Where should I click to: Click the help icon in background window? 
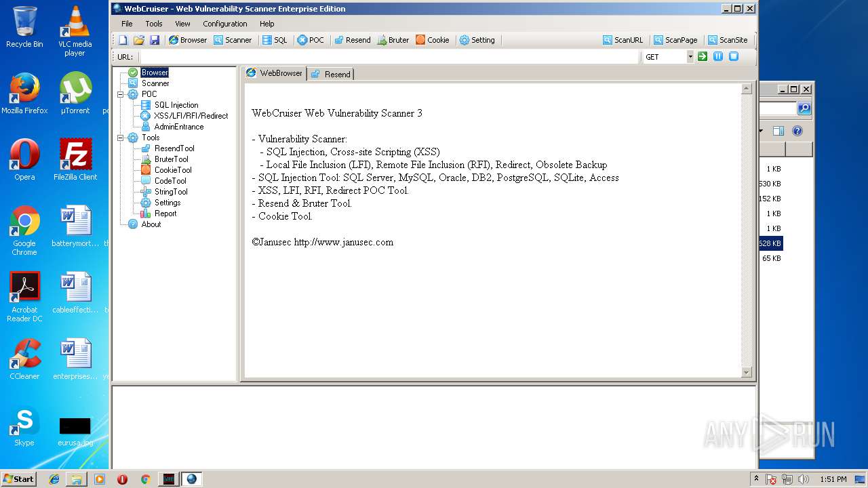coord(797,131)
